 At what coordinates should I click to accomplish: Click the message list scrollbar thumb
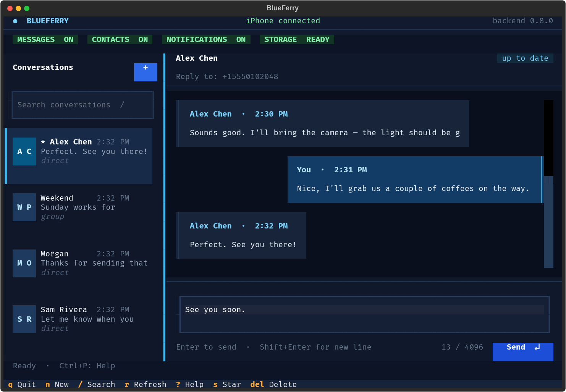point(548,222)
